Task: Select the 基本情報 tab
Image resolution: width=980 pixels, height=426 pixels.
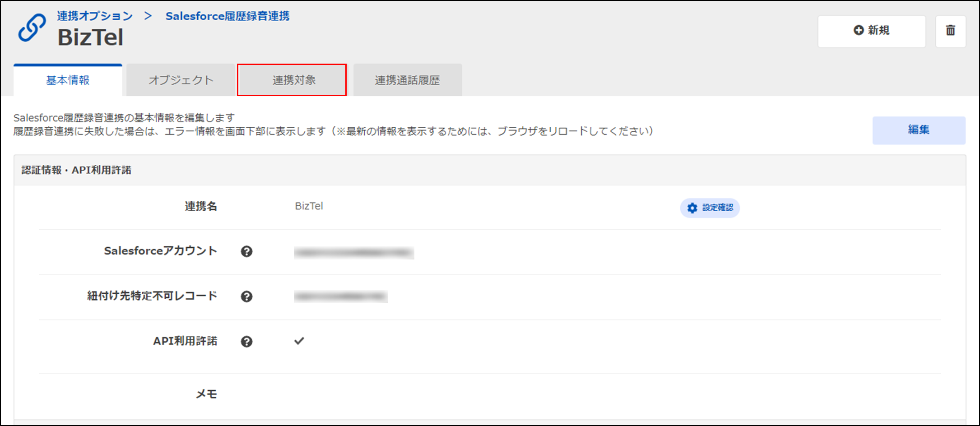Action: 68,80
